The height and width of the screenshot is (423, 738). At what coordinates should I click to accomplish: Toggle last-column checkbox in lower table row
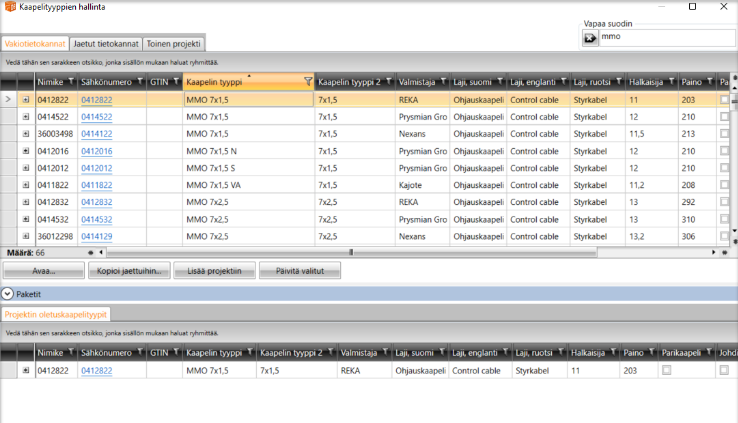point(724,370)
